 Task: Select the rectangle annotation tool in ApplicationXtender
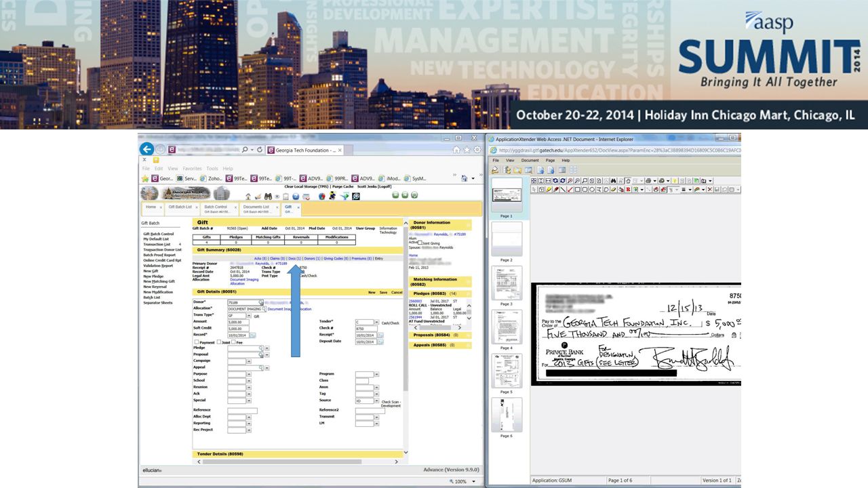point(577,190)
